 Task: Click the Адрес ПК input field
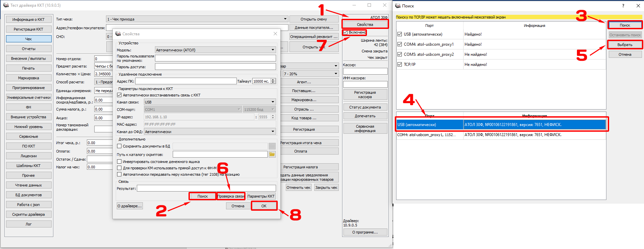[x=186, y=81]
